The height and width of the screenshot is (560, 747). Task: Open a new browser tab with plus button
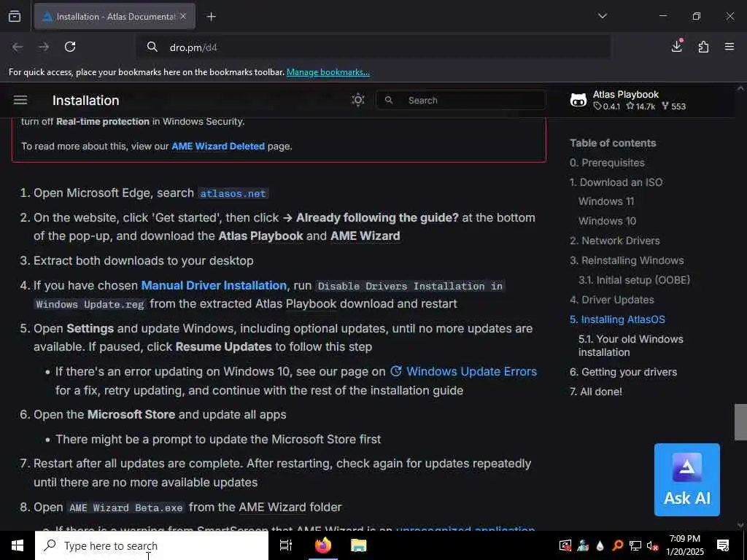click(x=211, y=17)
